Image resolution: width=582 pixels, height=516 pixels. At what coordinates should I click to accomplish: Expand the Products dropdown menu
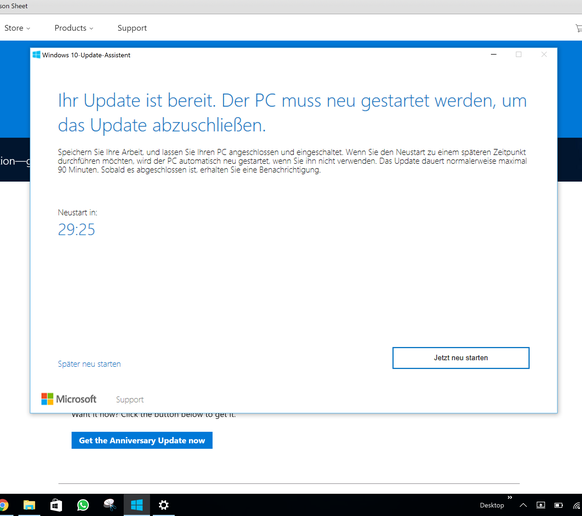[74, 28]
